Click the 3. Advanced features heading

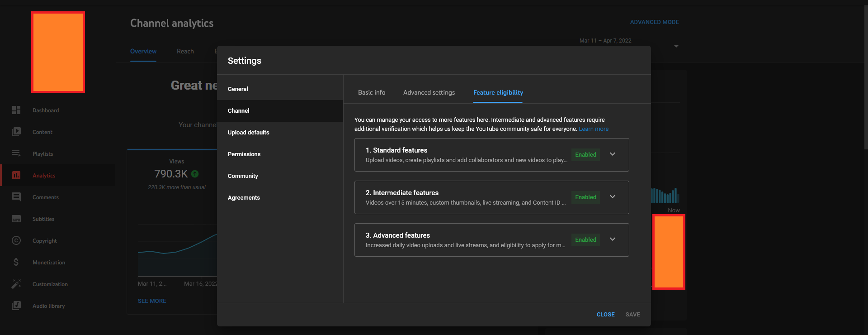(398, 235)
